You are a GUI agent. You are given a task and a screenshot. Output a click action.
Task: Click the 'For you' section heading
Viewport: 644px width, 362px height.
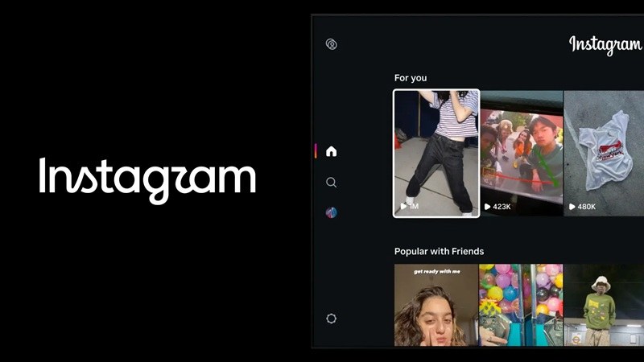(411, 78)
